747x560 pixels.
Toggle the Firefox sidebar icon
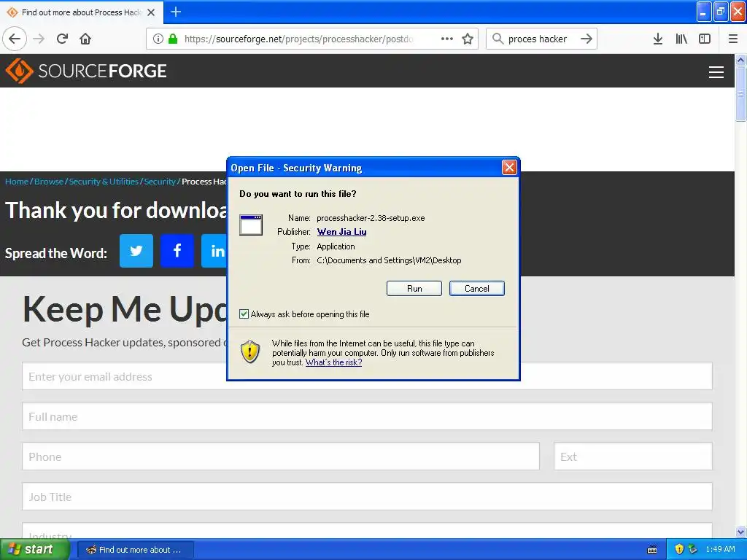705,39
